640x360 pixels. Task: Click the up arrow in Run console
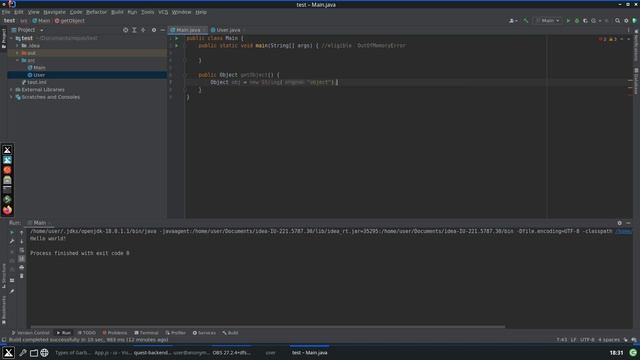22,233
